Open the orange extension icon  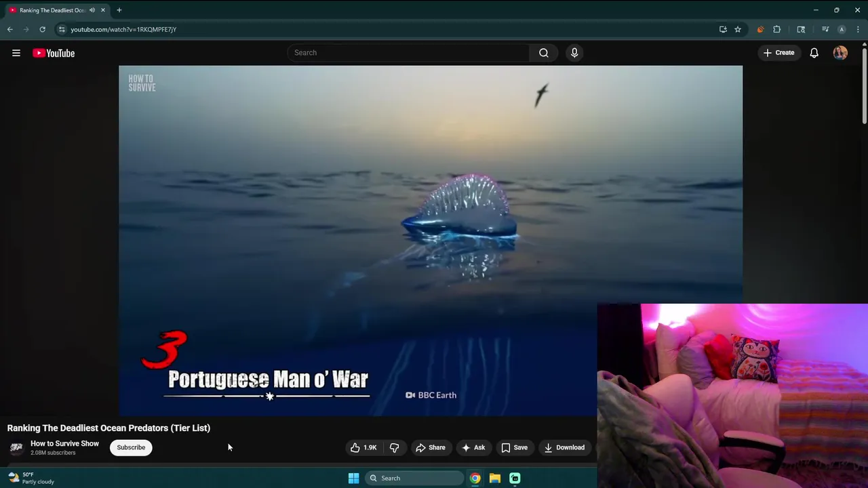point(760,29)
